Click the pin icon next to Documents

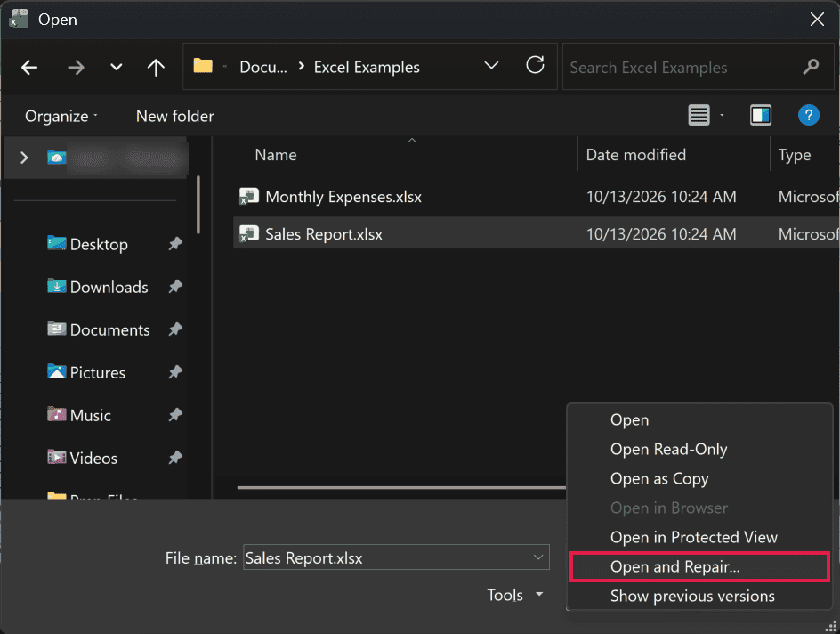175,329
